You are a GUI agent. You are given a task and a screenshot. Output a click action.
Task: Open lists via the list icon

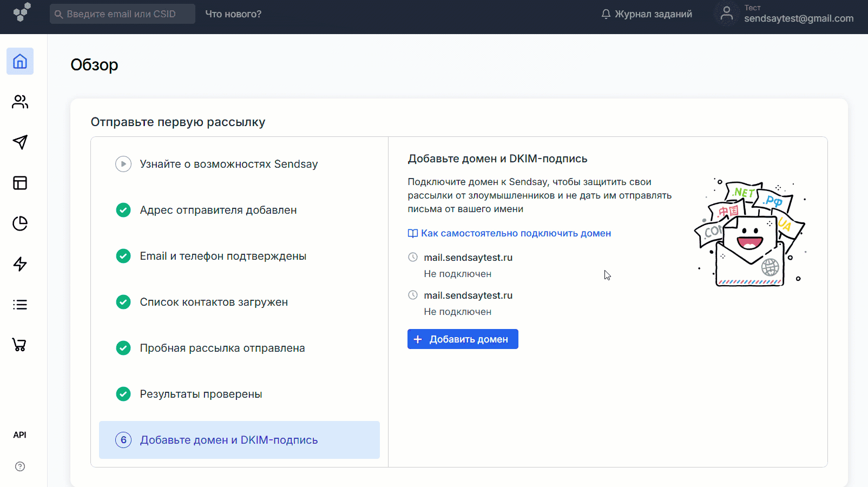point(20,304)
